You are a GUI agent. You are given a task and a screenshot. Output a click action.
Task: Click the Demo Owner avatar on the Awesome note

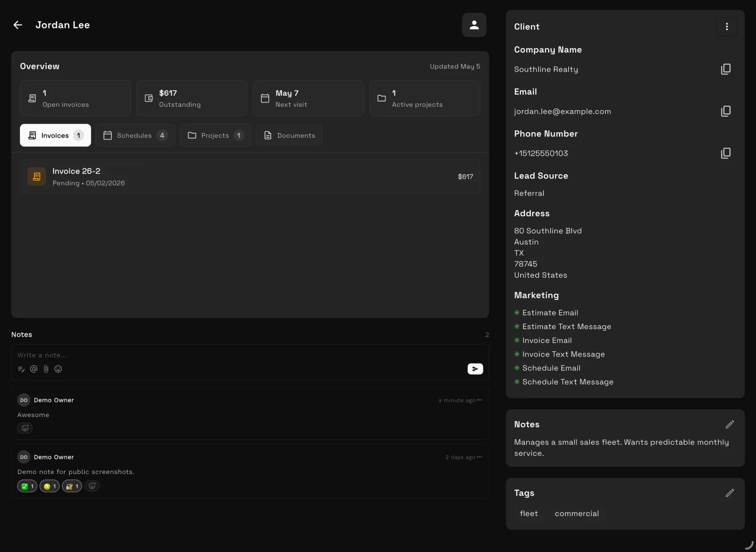tap(24, 400)
